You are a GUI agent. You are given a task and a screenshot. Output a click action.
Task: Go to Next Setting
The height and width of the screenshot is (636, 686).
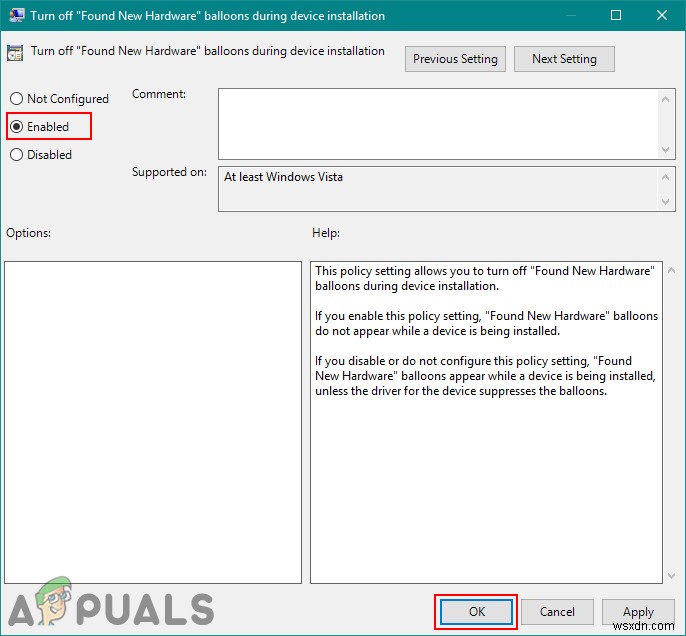click(x=564, y=59)
